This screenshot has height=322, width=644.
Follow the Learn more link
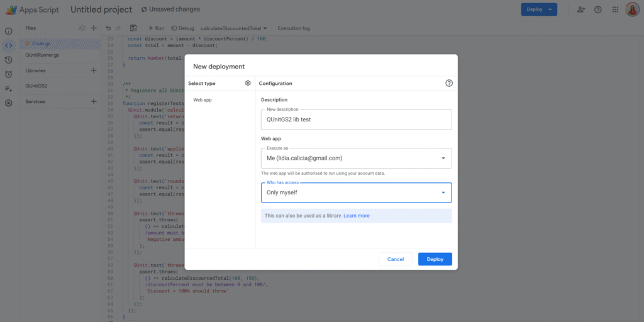pyautogui.click(x=357, y=216)
